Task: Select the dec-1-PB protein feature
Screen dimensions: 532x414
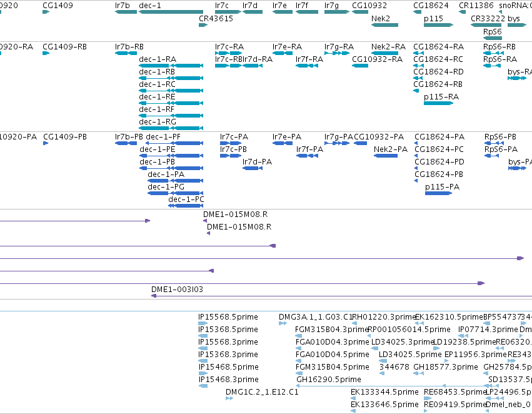Action: [x=171, y=168]
